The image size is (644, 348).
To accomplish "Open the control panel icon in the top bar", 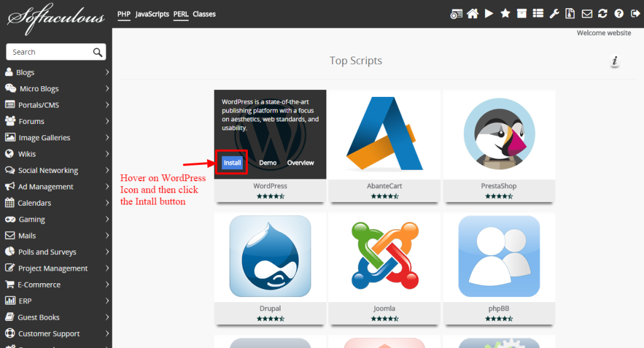I will coord(456,14).
